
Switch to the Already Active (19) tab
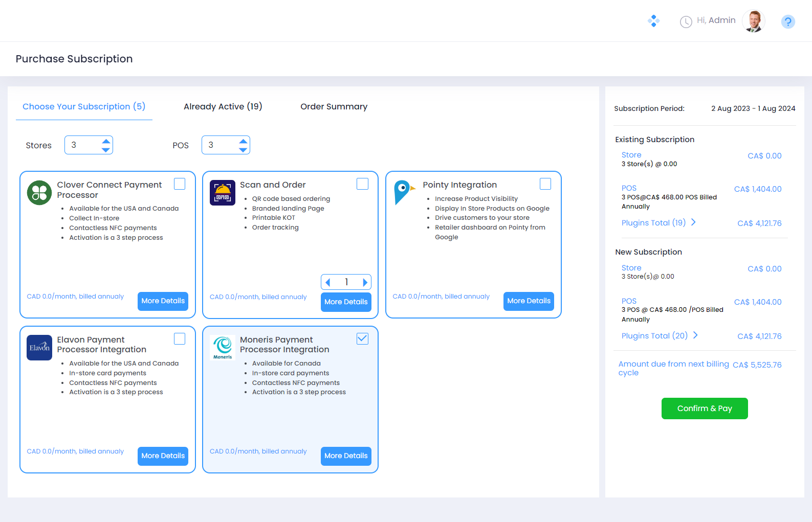point(223,106)
